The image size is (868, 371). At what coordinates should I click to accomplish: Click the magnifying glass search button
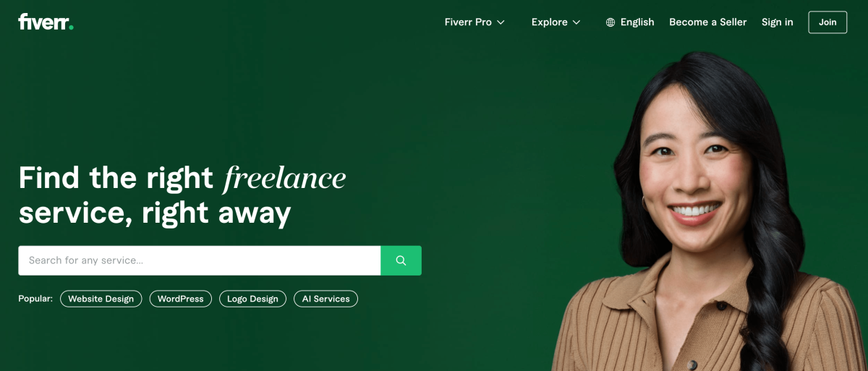tap(401, 260)
